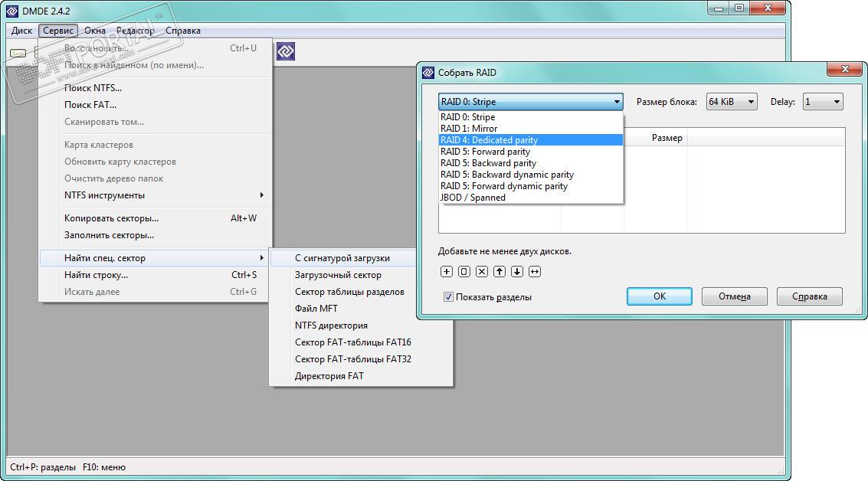The image size is (868, 481).
Task: Choose RAID 5: Forward parity
Action: [x=530, y=152]
